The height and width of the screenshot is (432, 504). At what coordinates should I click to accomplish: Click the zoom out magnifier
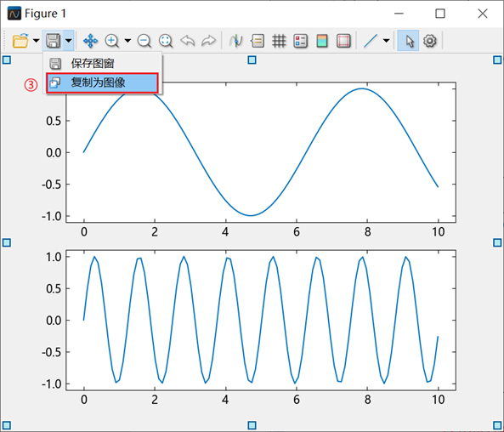pos(144,41)
